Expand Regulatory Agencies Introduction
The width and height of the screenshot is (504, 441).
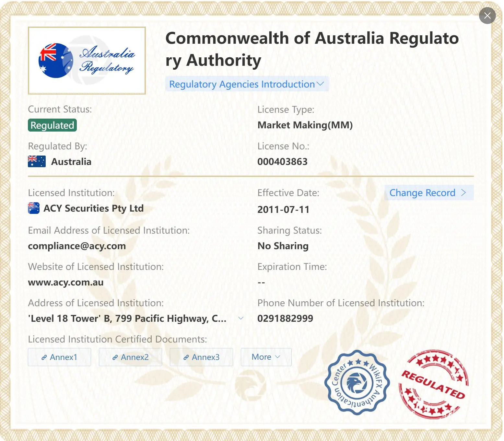click(x=247, y=84)
